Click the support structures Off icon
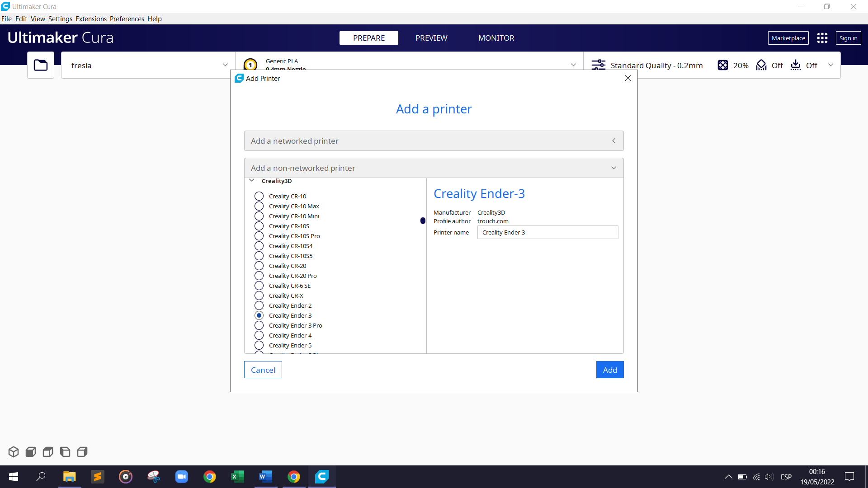868x488 pixels. (761, 65)
